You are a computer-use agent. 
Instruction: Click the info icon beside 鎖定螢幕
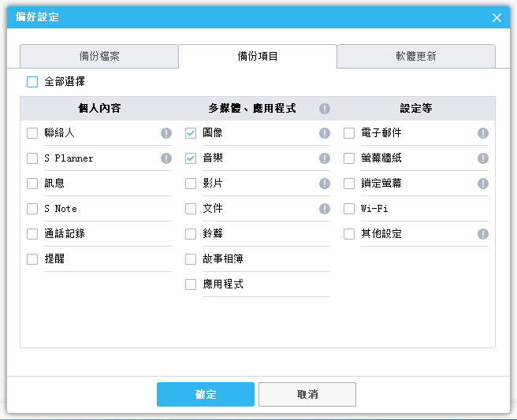[483, 184]
